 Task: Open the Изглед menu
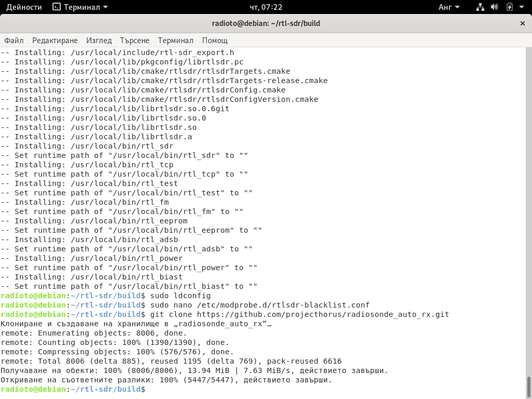click(x=99, y=41)
